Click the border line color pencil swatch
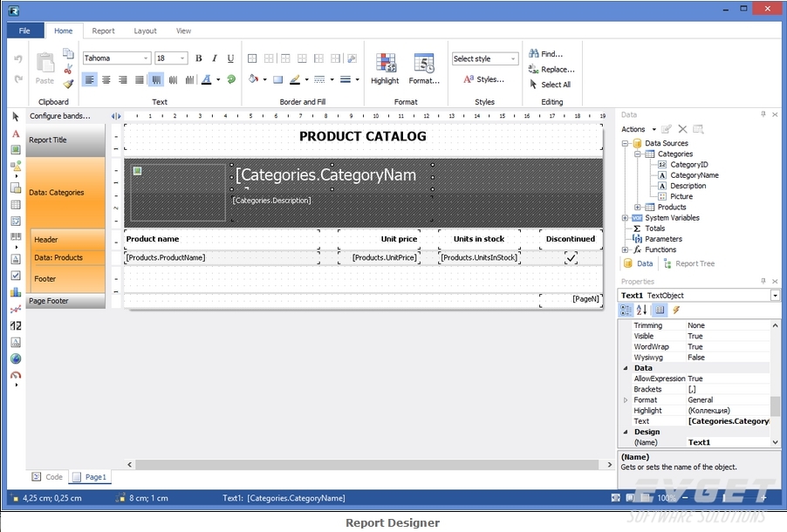 (x=295, y=79)
